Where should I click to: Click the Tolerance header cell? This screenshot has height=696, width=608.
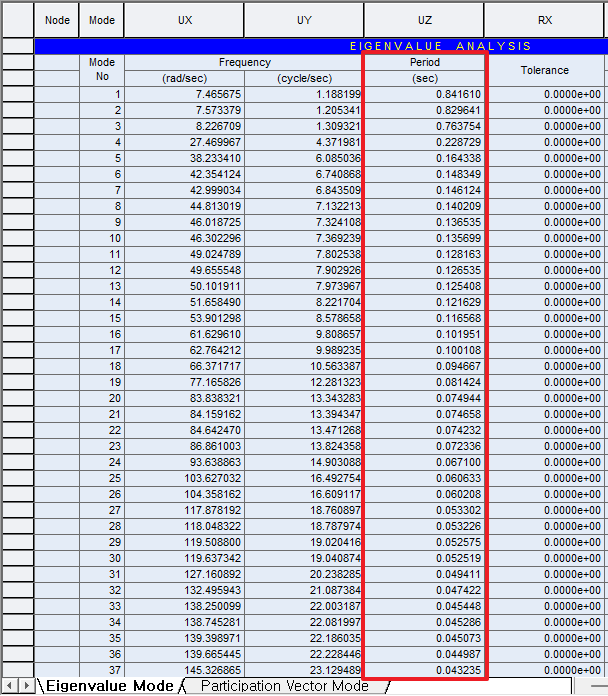tap(545, 70)
